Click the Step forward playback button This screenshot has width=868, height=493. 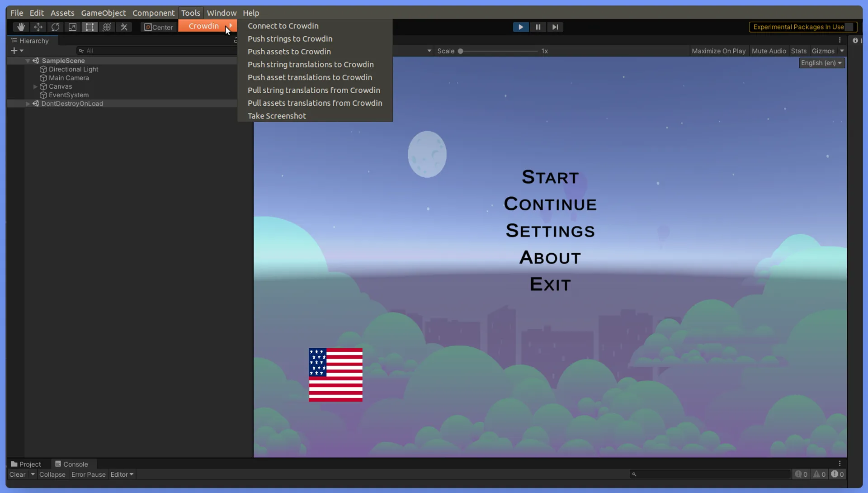click(x=554, y=27)
